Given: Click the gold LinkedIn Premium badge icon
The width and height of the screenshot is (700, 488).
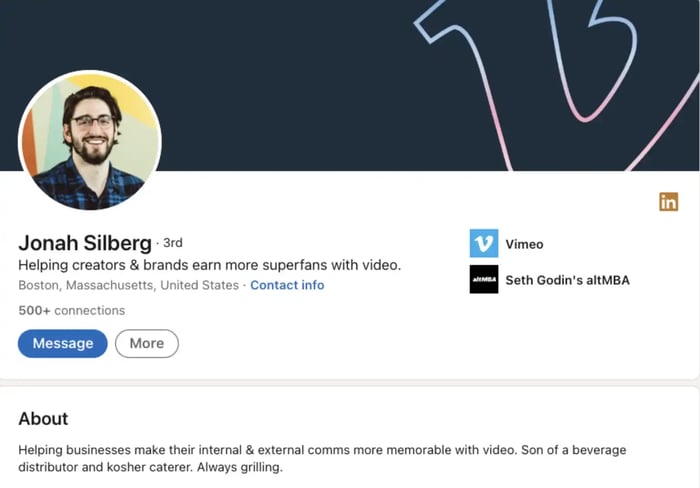Looking at the screenshot, I should pyautogui.click(x=668, y=202).
